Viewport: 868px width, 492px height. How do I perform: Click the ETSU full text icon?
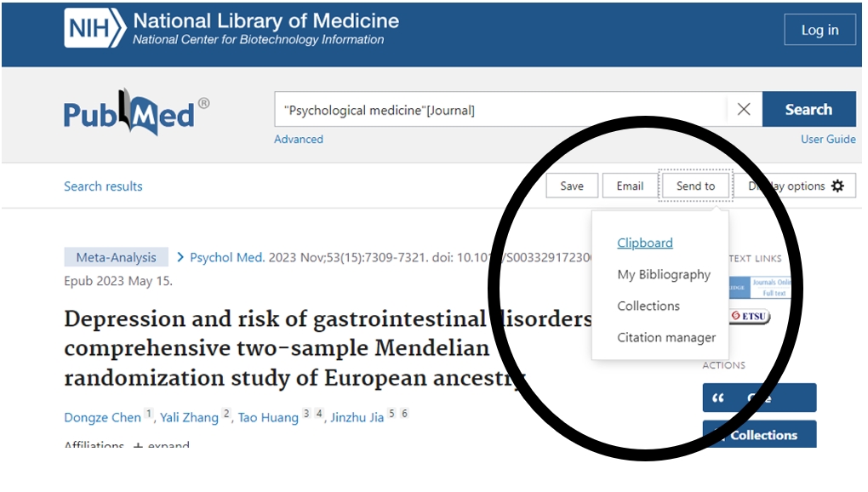(x=750, y=317)
